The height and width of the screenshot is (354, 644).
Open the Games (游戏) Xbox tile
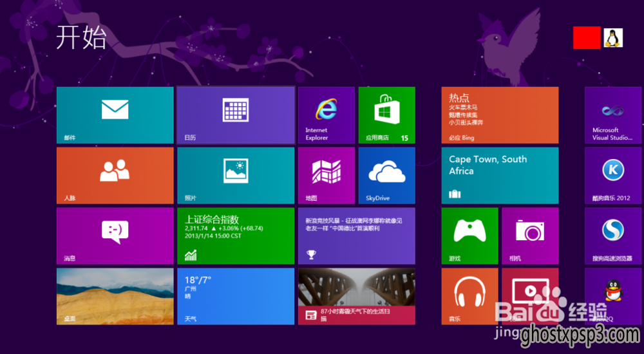[x=469, y=236]
